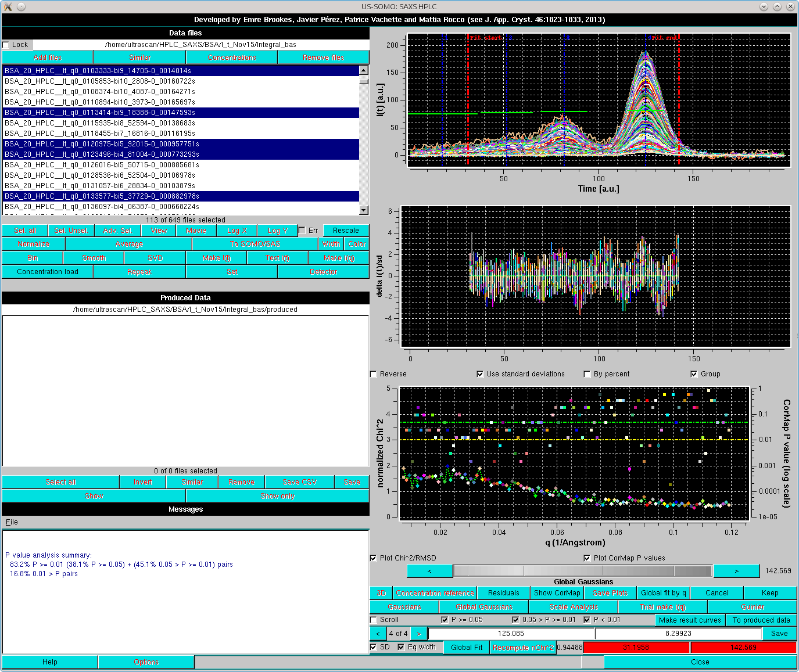
Task: Click the To SOMO/SAS button
Action: click(x=256, y=244)
